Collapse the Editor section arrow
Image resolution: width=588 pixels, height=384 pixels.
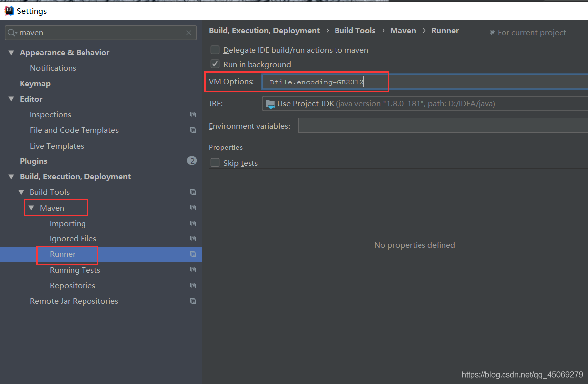click(x=11, y=99)
